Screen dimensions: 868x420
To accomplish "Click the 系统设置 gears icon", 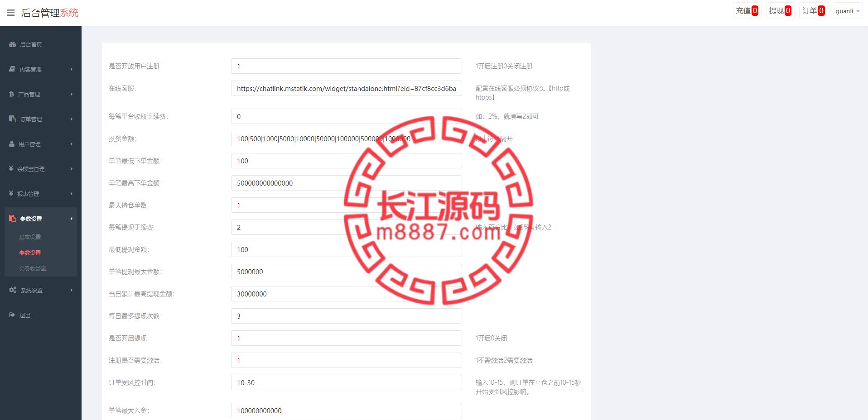I will tap(13, 290).
